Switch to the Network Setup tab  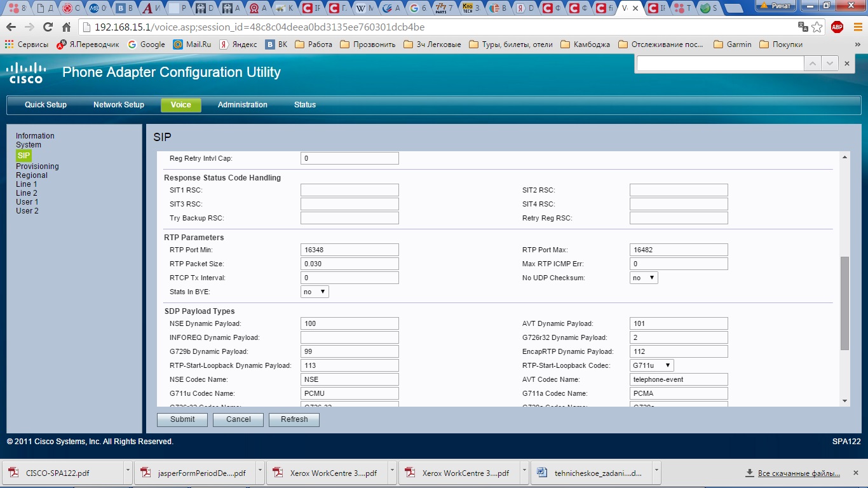tap(119, 105)
